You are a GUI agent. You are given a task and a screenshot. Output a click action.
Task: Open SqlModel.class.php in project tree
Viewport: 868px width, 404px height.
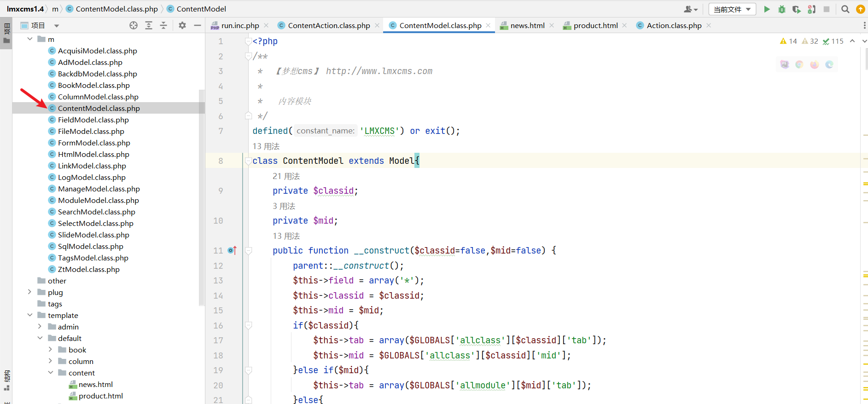91,246
